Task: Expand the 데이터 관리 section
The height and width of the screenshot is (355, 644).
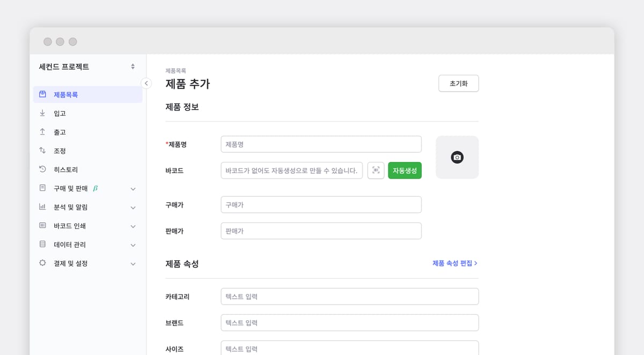Action: (87, 245)
